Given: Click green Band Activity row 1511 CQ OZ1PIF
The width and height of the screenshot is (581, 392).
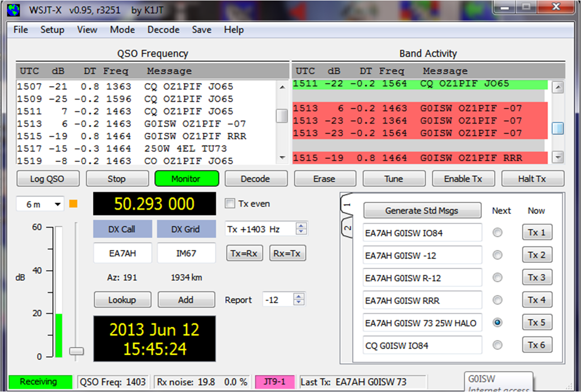Looking at the screenshot, I should [420, 84].
